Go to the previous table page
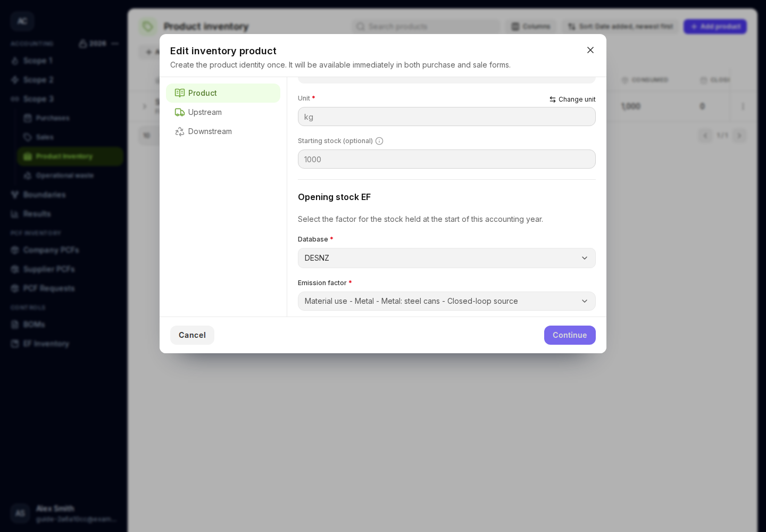The width and height of the screenshot is (766, 532). 705,136
